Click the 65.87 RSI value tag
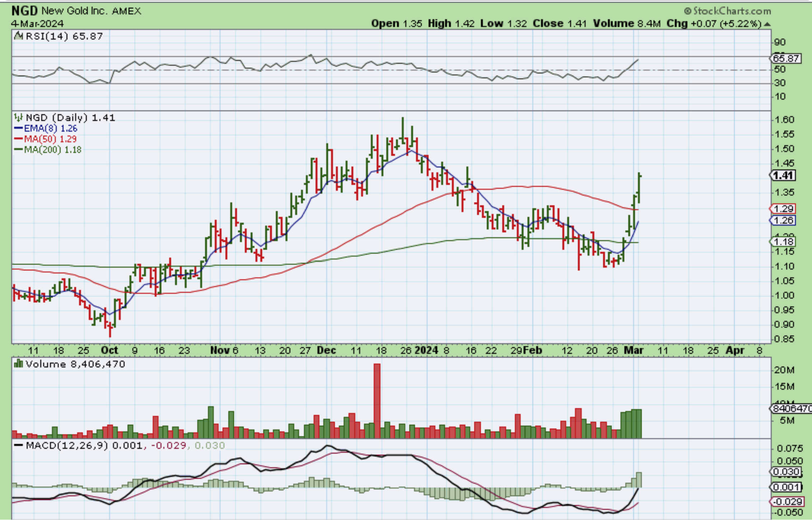Image resolution: width=812 pixels, height=520 pixels. 787,58
